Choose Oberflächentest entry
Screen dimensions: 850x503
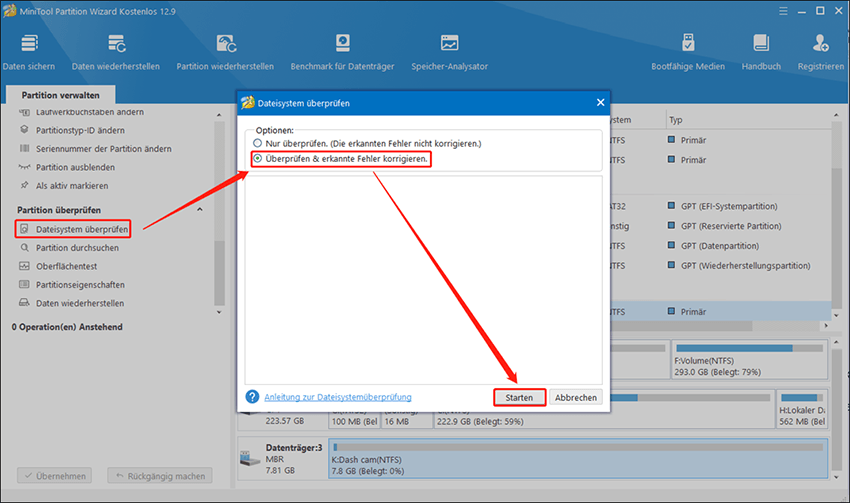(x=67, y=266)
